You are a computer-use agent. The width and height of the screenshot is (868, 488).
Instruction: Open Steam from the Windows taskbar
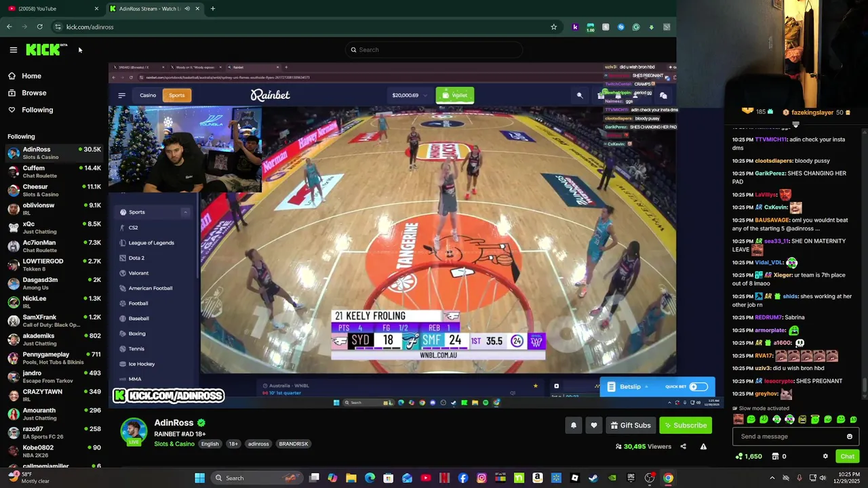(x=593, y=478)
